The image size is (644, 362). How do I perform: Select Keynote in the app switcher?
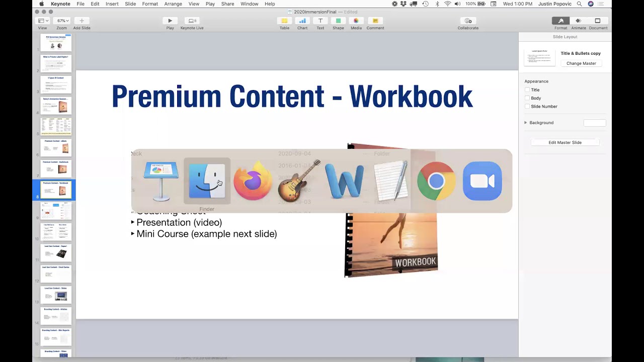(160, 181)
